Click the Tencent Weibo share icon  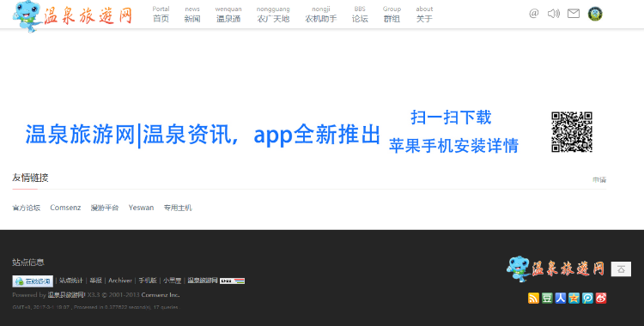pyautogui.click(x=587, y=298)
